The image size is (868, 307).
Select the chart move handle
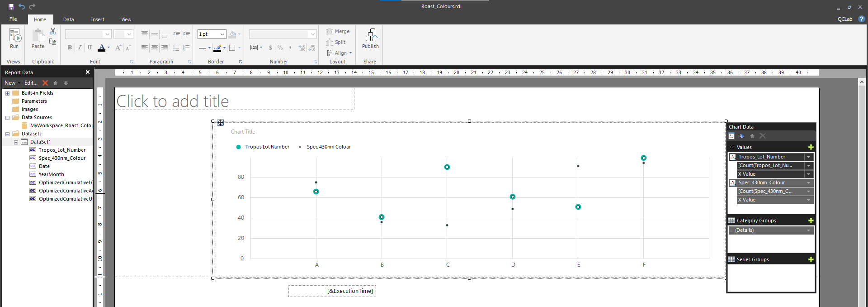(220, 123)
